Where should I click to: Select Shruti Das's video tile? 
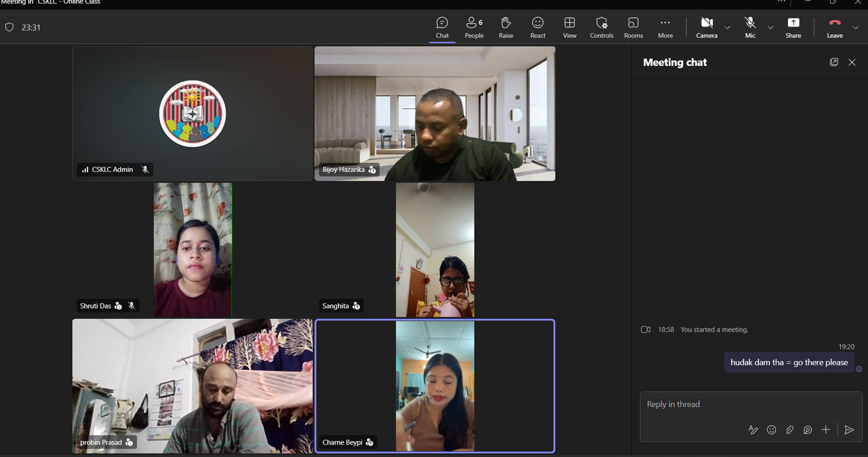click(x=193, y=250)
